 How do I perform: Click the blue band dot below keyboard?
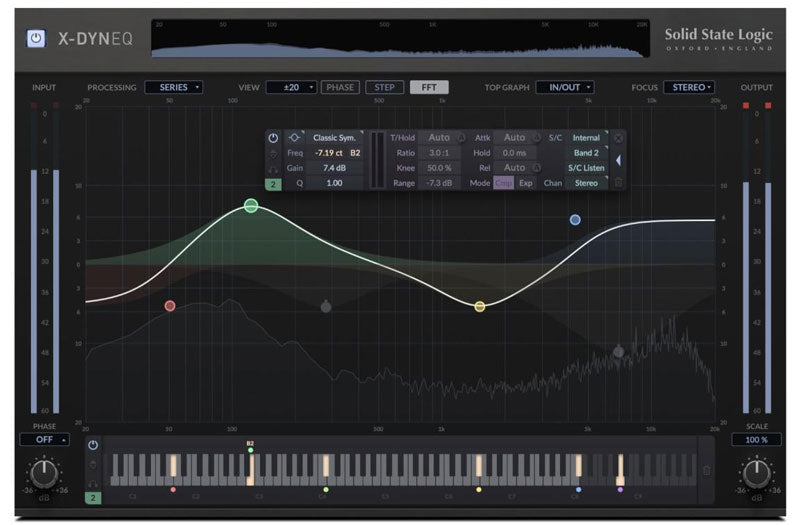click(x=578, y=490)
